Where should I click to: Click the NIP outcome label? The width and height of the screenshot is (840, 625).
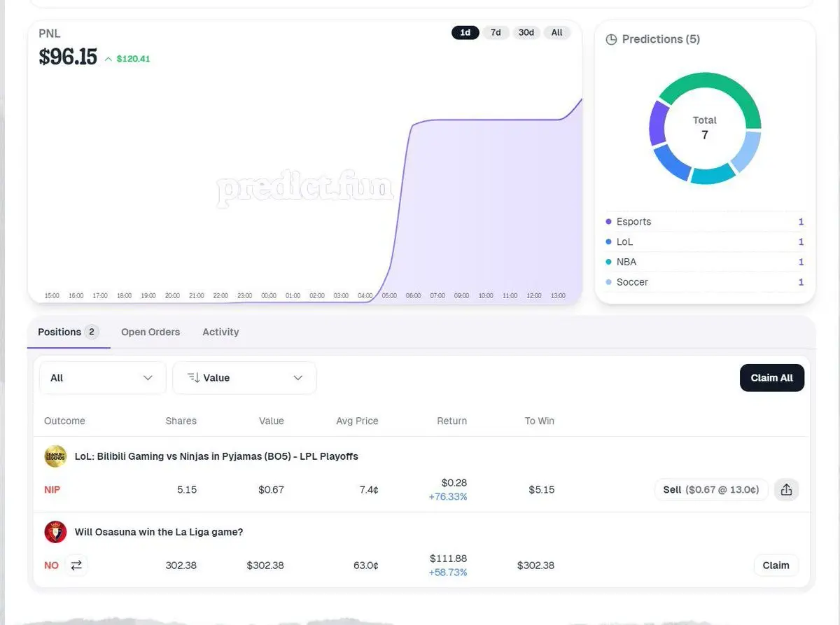coord(52,490)
